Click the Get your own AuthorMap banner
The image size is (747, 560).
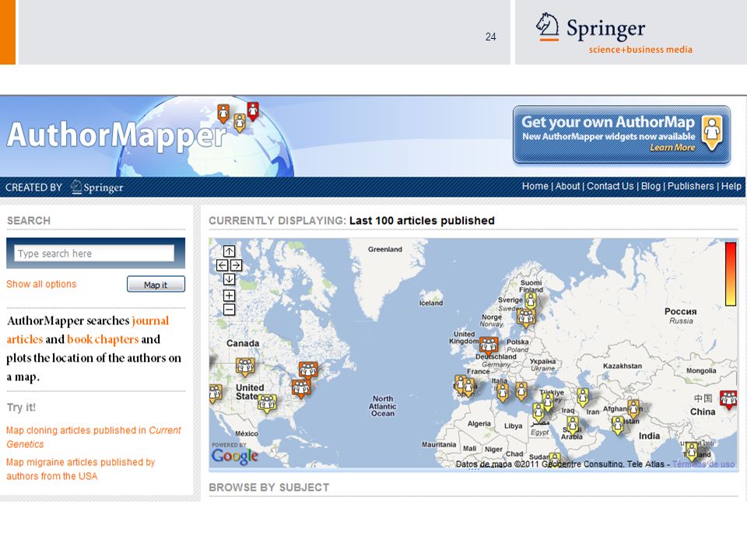pos(622,135)
